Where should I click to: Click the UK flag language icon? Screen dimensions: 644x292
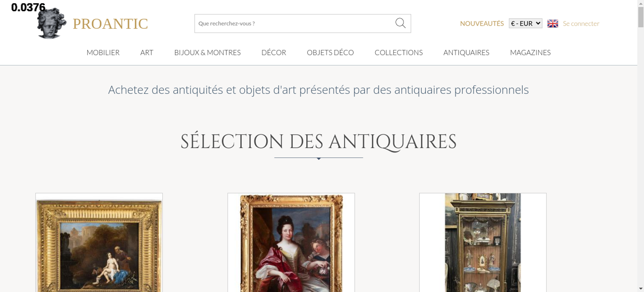click(553, 23)
